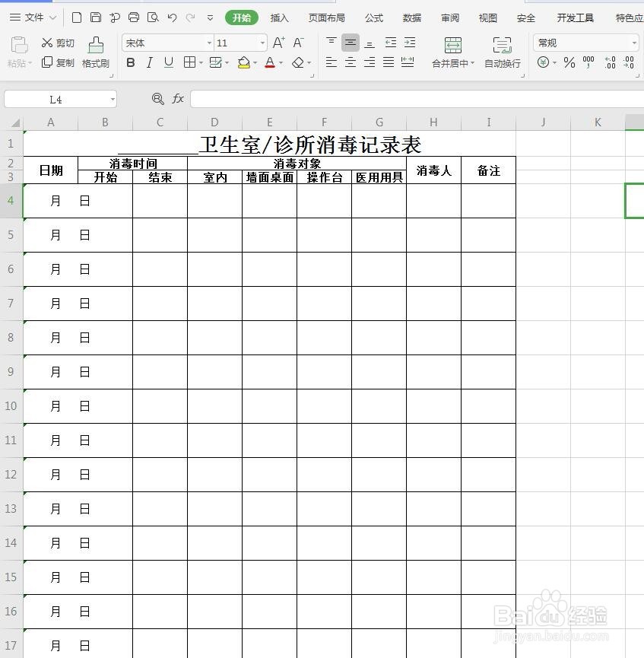Viewport: 644px width, 658px height.
Task: Click the Redo arrow
Action: point(191,17)
